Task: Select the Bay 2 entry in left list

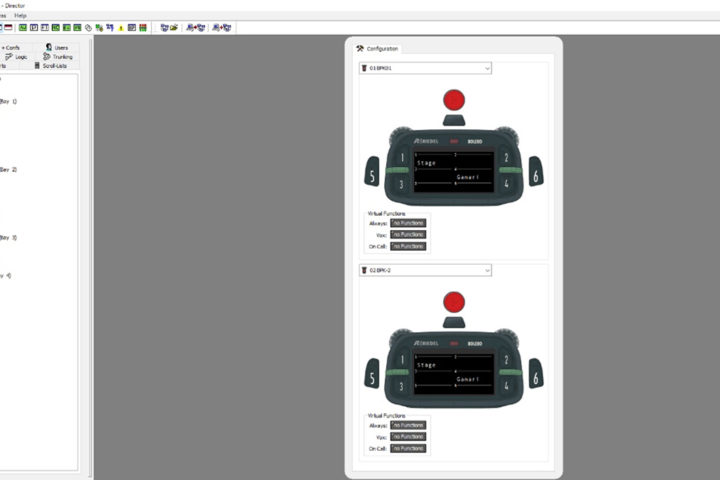Action: coord(8,169)
